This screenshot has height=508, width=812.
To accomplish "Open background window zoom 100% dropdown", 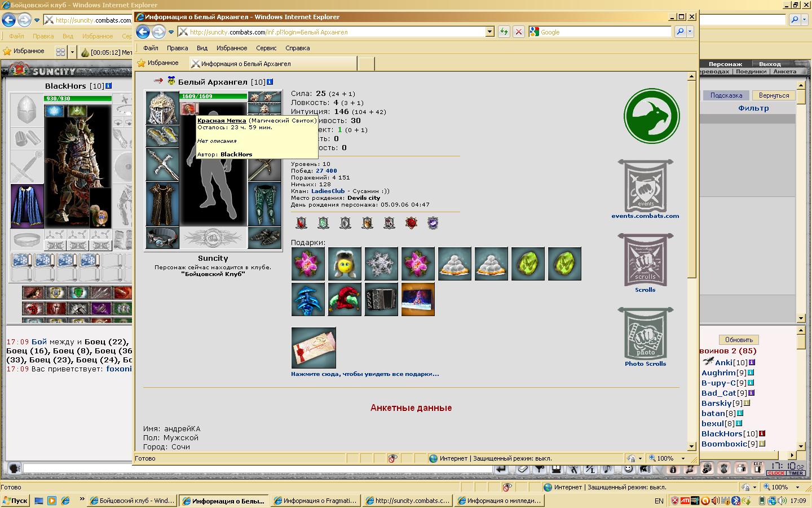I will coord(798,487).
